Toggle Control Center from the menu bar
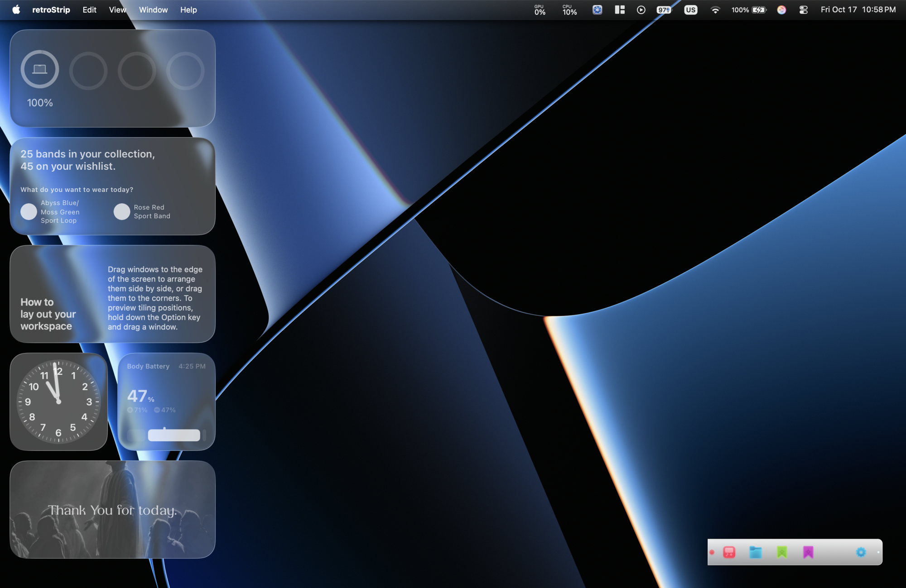906x588 pixels. 803,10
